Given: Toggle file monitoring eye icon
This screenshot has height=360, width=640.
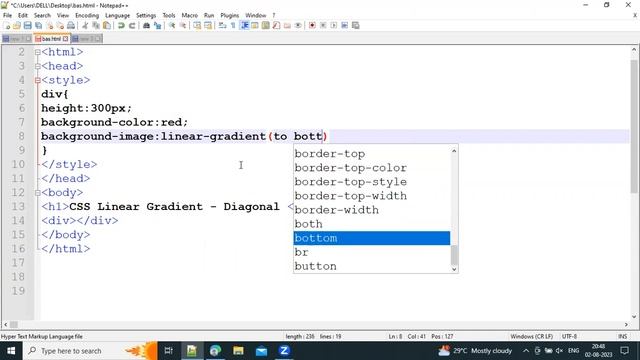Looking at the screenshot, I should coord(298,25).
